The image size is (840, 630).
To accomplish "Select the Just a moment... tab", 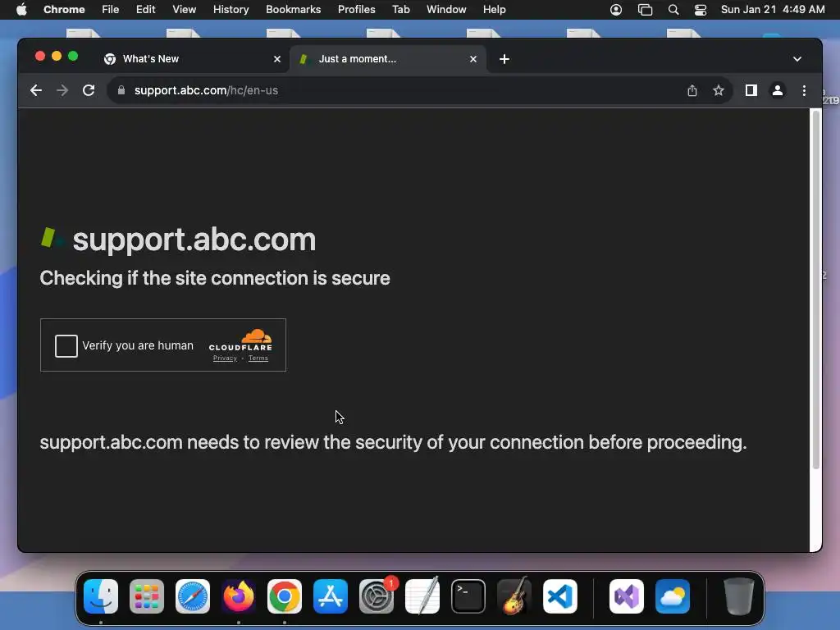I will pos(388,59).
